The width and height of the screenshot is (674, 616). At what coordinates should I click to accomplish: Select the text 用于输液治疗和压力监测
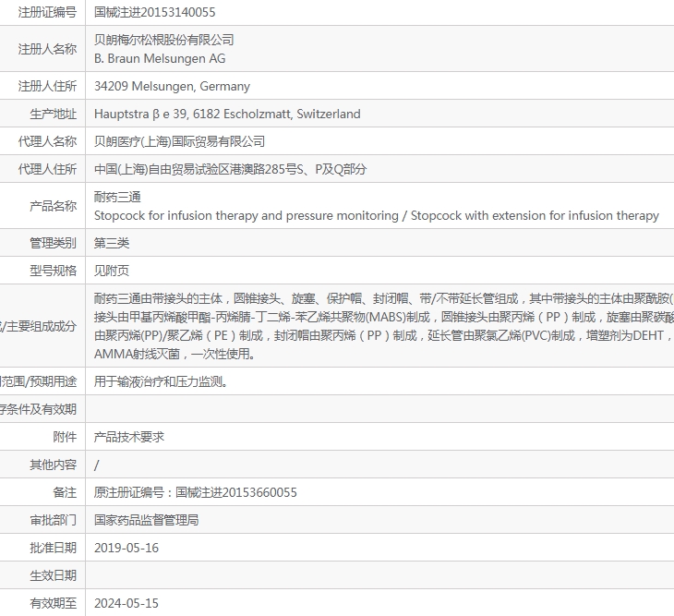click(161, 381)
